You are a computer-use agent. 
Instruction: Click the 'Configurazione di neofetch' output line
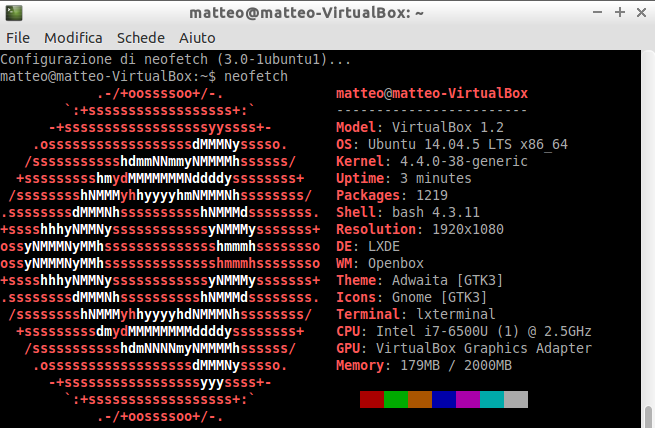pyautogui.click(x=175, y=59)
